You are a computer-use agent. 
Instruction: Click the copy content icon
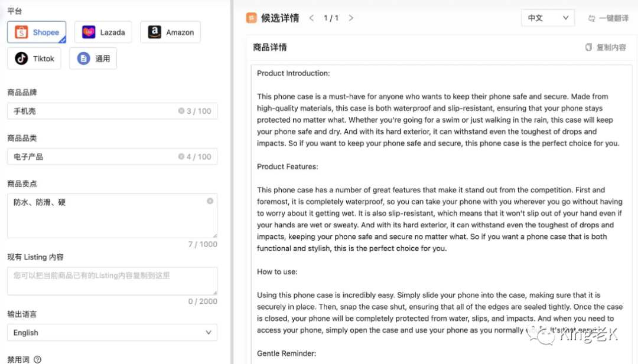(588, 47)
